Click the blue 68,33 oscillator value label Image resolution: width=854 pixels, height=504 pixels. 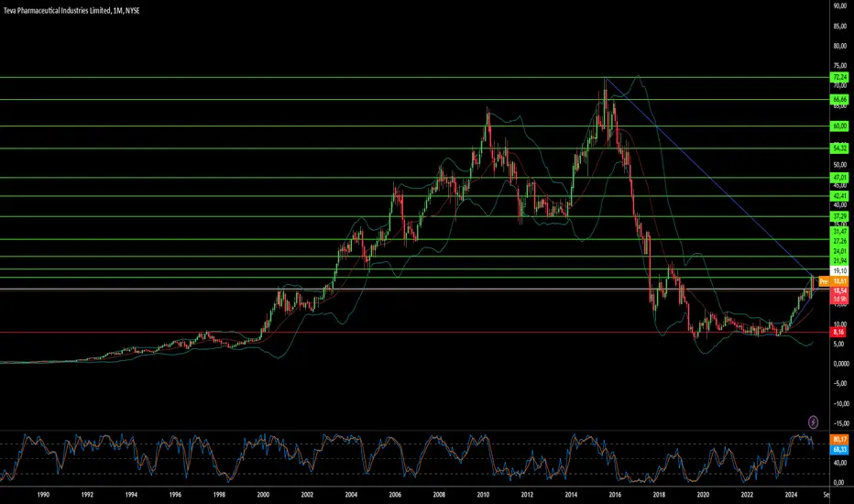click(x=838, y=451)
